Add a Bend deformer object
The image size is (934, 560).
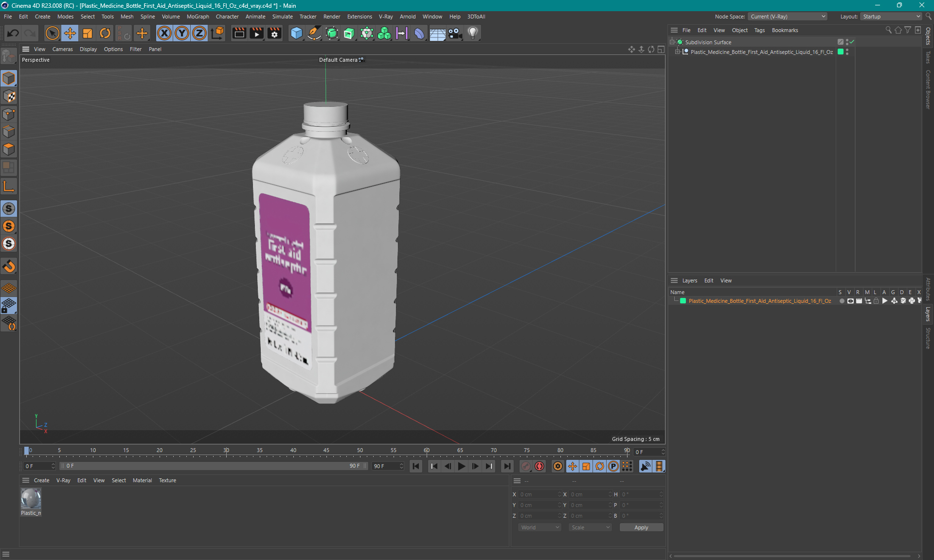419,33
